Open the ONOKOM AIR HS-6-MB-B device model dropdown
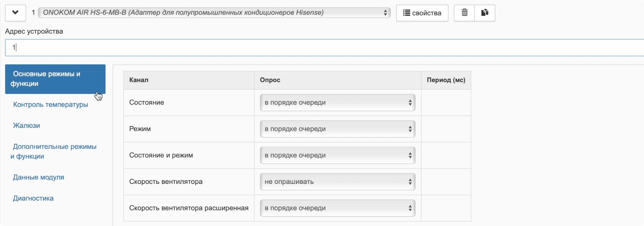Viewport: 644px width, 226px height. tap(214, 13)
